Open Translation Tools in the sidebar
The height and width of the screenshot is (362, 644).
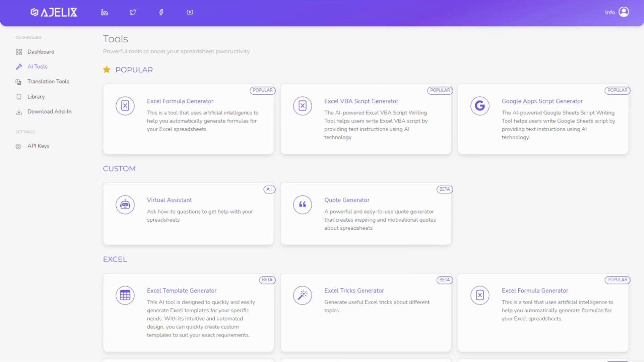point(48,81)
